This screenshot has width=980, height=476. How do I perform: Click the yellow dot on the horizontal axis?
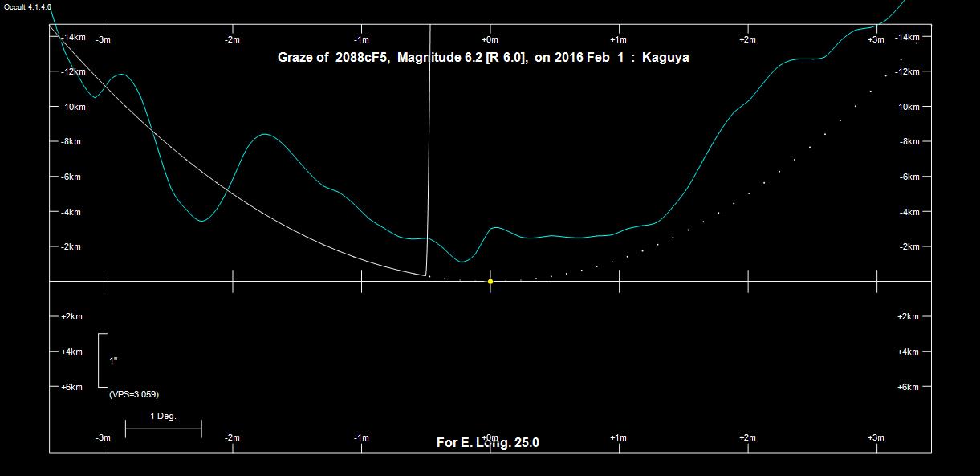490,281
